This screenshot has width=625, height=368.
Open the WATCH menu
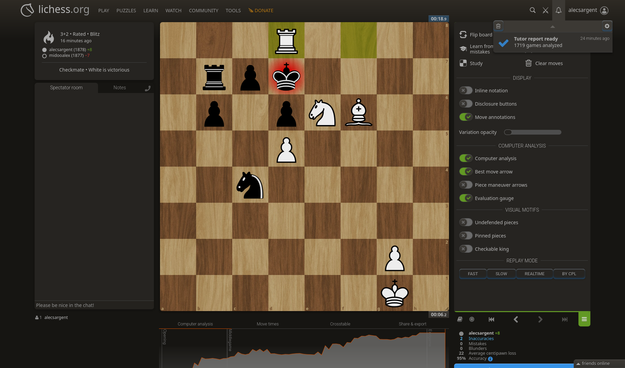(173, 11)
